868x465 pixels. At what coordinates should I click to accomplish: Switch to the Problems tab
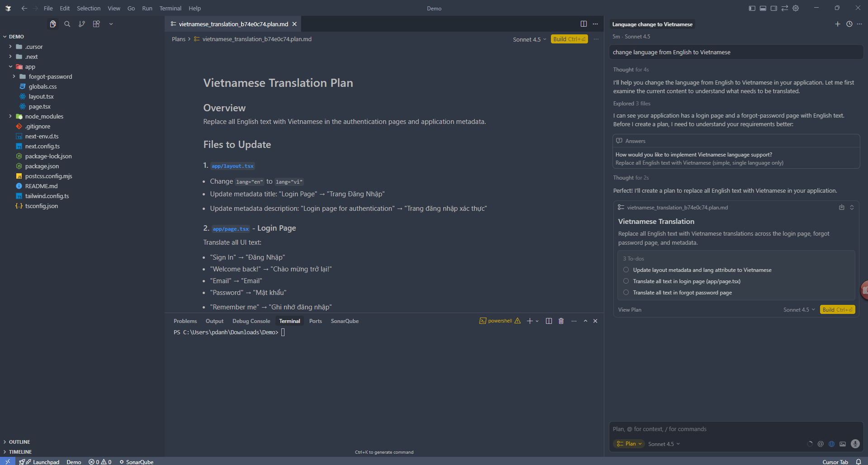[185, 321]
